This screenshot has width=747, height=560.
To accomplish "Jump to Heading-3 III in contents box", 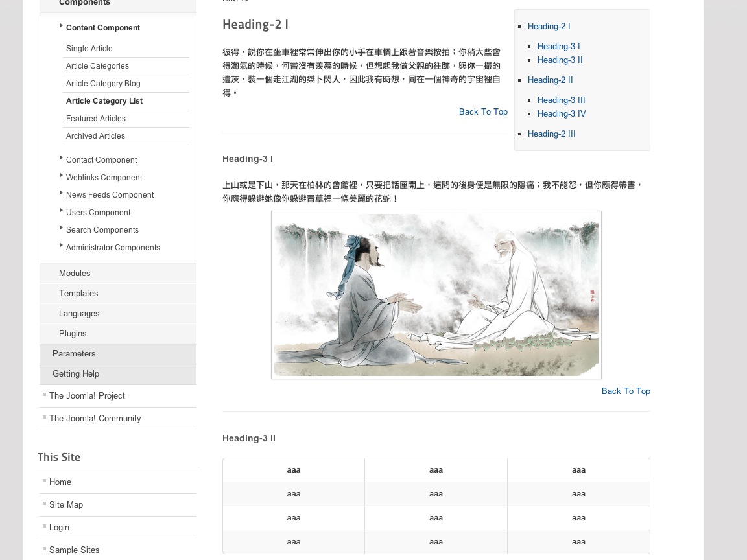I will pos(561,100).
